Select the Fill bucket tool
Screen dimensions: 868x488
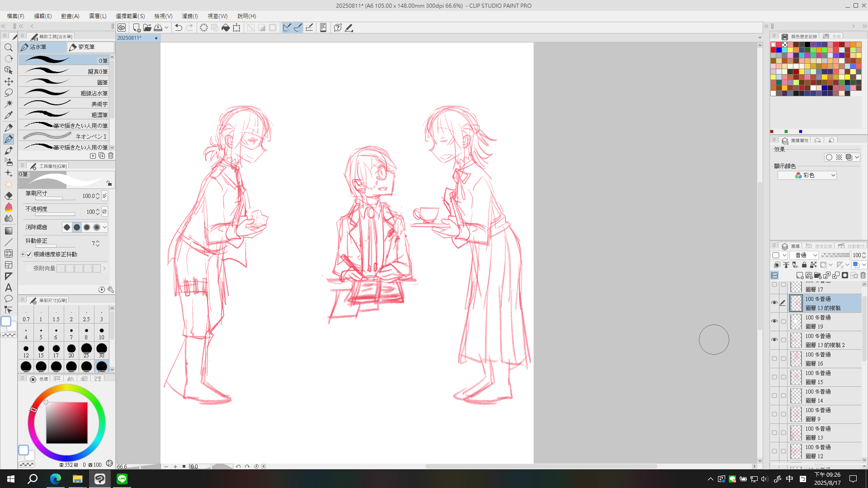[9, 207]
